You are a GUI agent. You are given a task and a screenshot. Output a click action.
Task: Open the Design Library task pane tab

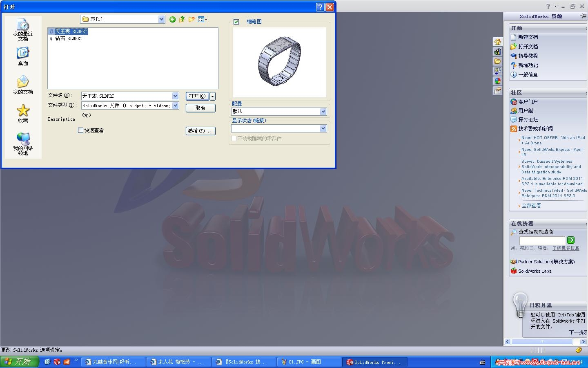tap(497, 52)
